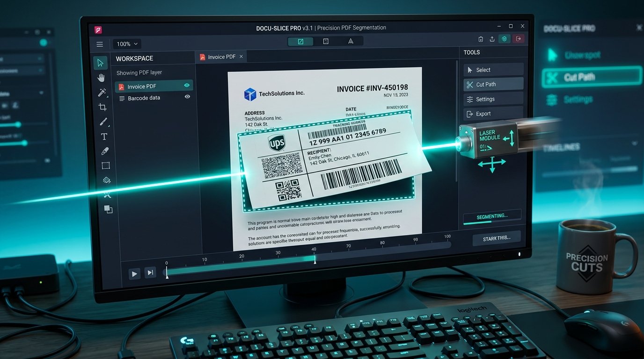
Task: Click the red exit icon
Action: (x=519, y=39)
